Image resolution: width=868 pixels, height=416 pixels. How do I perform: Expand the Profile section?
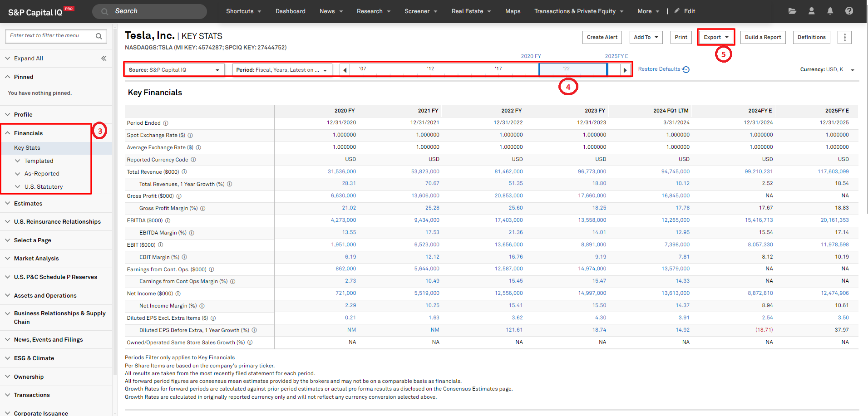[8, 114]
